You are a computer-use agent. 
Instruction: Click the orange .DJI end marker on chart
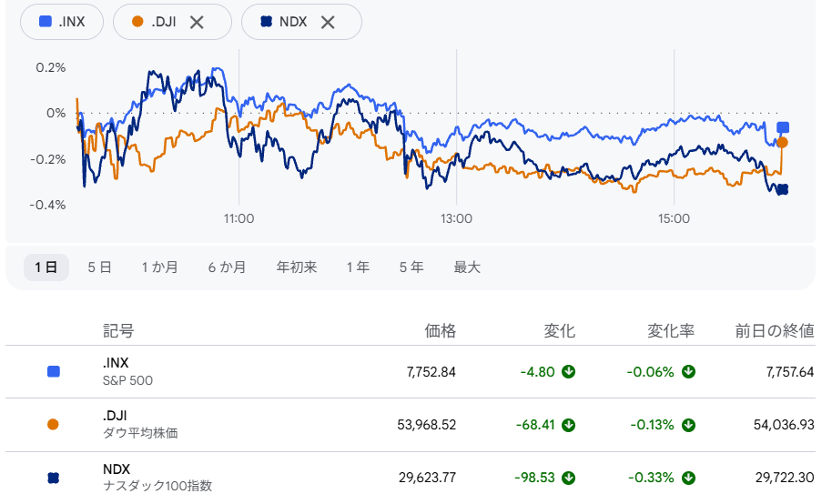click(x=782, y=142)
